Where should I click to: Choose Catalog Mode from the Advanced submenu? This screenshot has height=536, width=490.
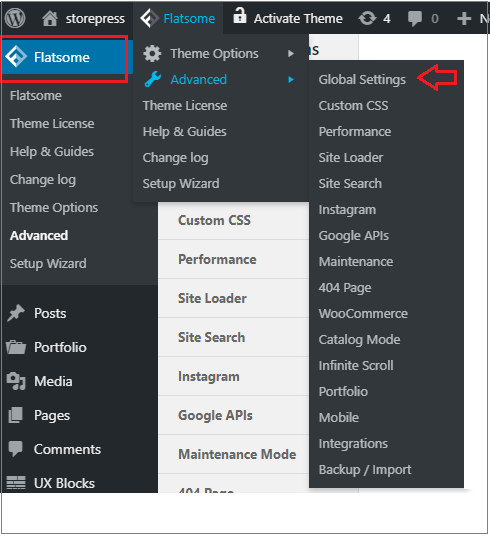tap(359, 340)
